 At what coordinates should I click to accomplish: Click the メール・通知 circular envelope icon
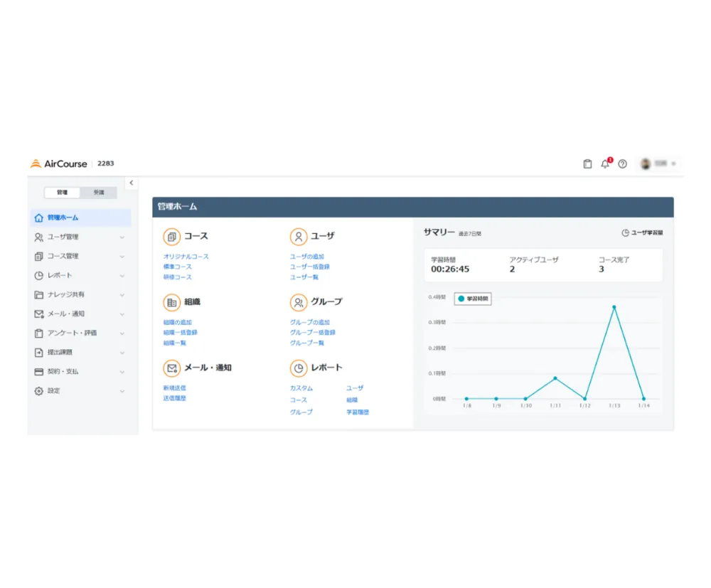pos(171,368)
